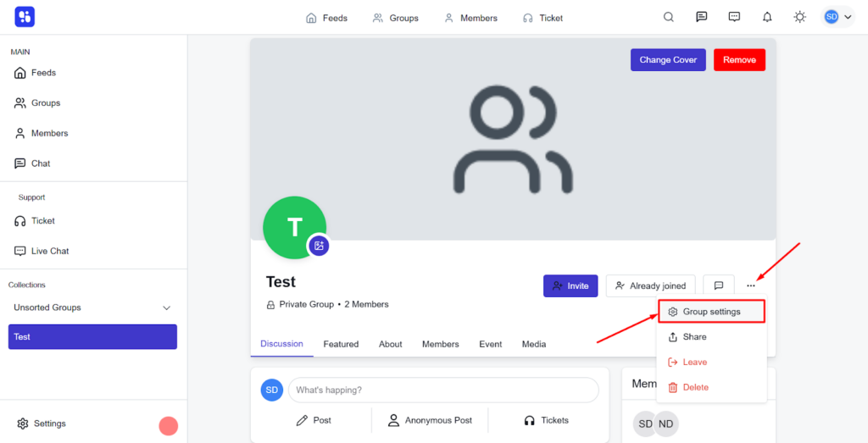The width and height of the screenshot is (868, 443).
Task: Open the live chat icon in header
Action: click(x=734, y=17)
